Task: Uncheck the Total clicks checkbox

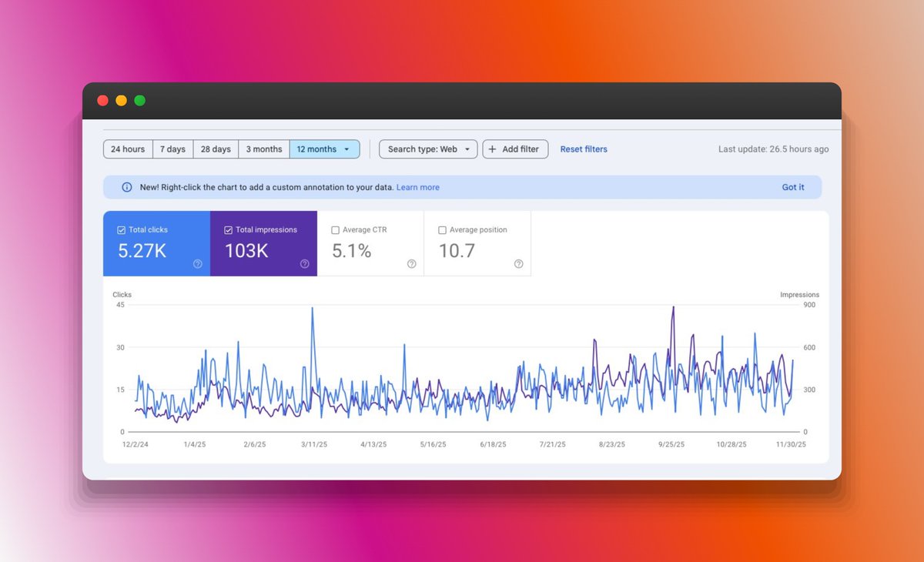Action: coord(122,229)
